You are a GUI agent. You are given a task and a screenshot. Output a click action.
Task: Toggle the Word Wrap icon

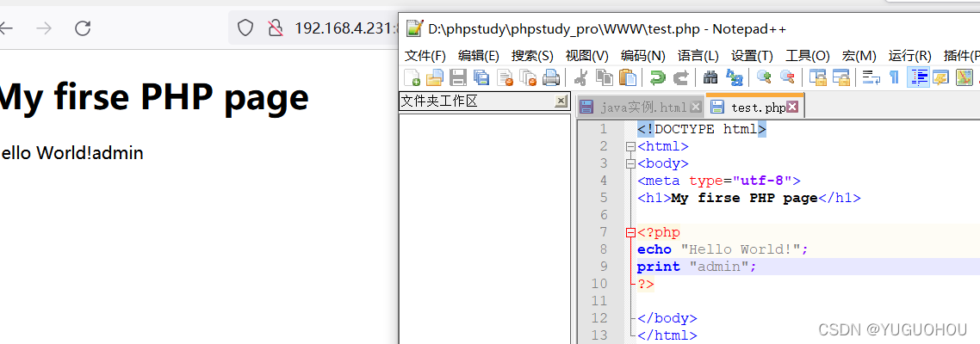871,77
